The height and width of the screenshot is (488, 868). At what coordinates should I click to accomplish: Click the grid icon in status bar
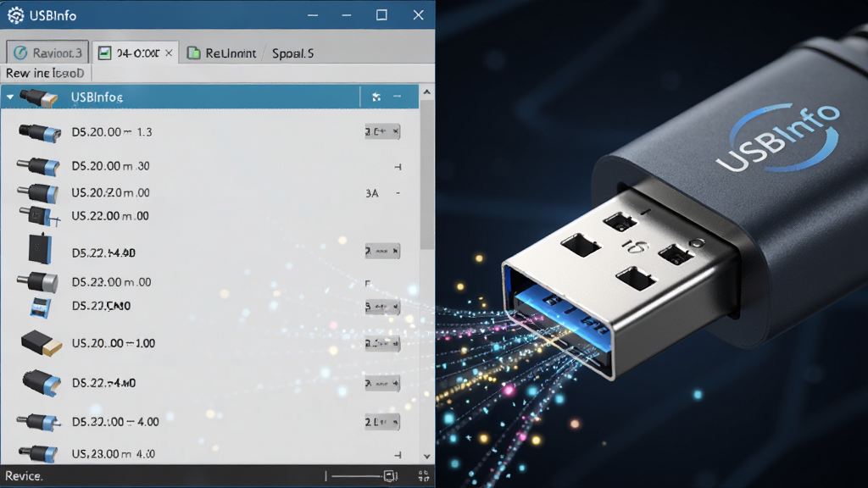click(x=424, y=476)
